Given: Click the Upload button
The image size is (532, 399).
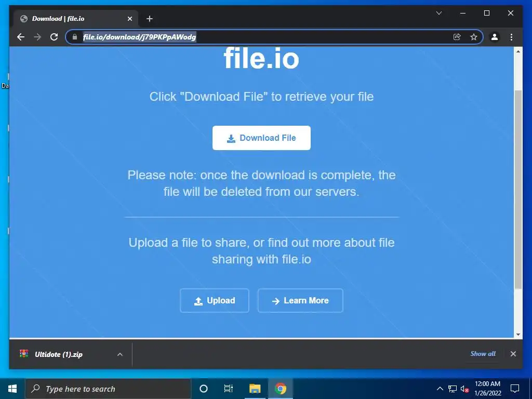Looking at the screenshot, I should pos(215,301).
